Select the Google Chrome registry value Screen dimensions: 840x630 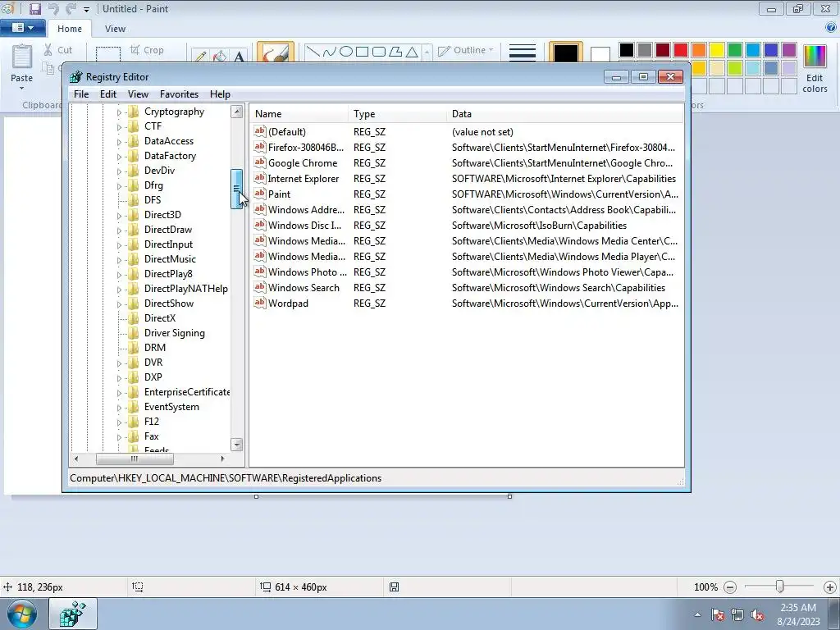[x=303, y=163]
